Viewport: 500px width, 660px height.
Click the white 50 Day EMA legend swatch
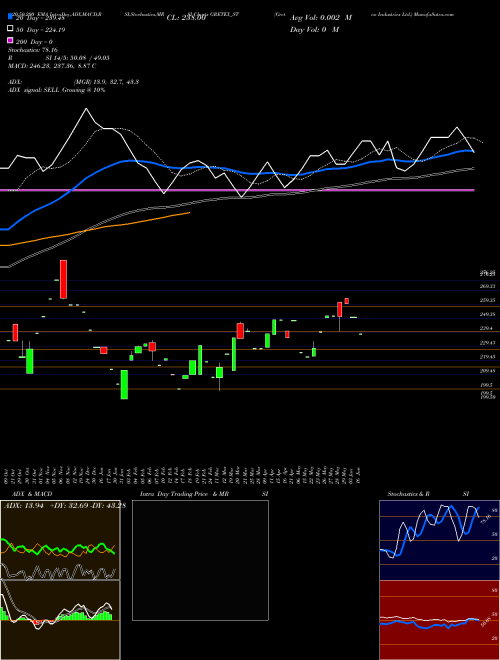10,29
